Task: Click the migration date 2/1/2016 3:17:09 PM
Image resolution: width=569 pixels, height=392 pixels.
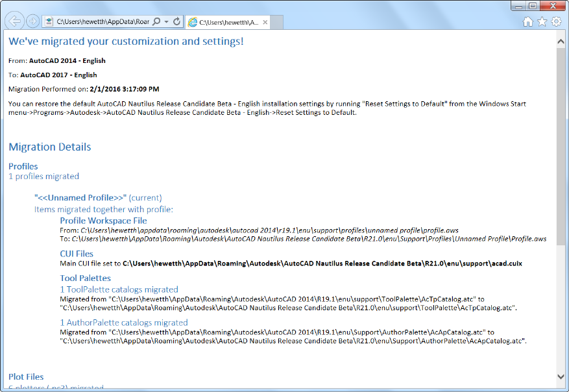Action: click(125, 90)
